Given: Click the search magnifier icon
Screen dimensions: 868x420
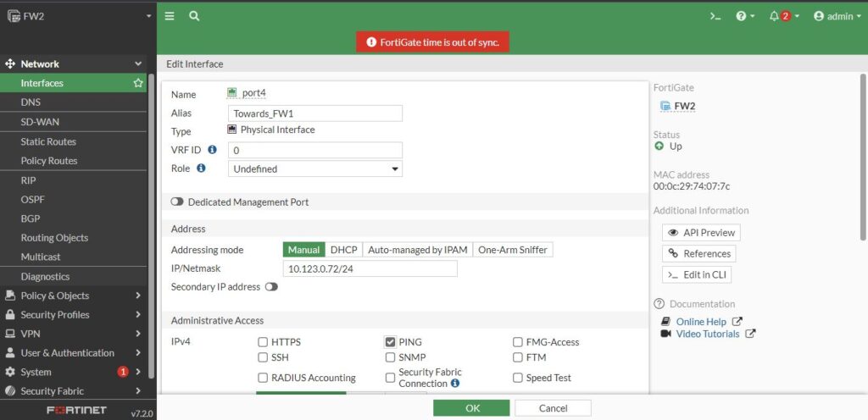Looking at the screenshot, I should 194,16.
